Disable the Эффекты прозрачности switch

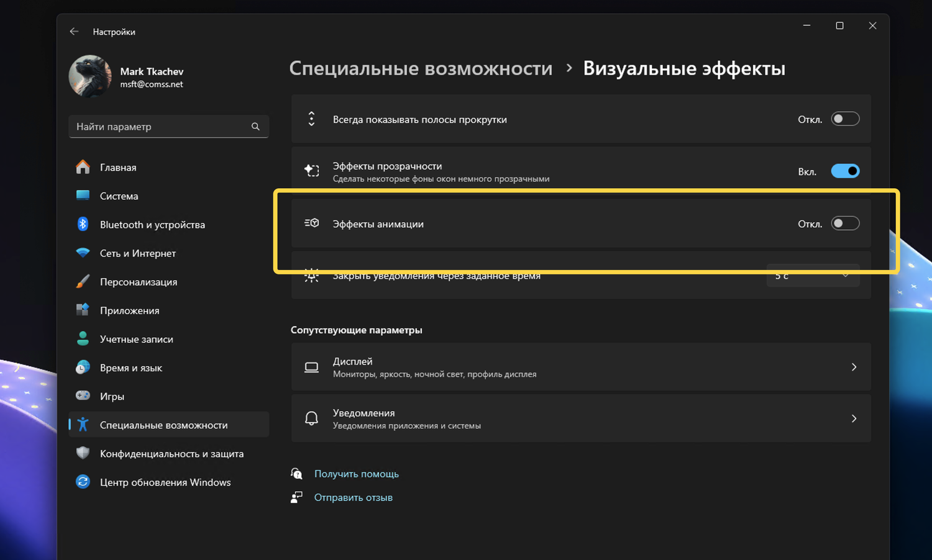click(x=845, y=171)
